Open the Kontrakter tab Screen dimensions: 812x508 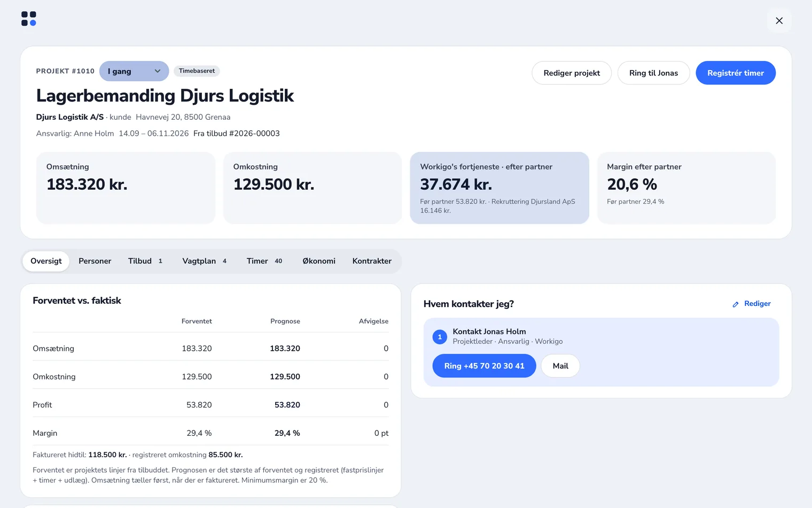coord(372,261)
